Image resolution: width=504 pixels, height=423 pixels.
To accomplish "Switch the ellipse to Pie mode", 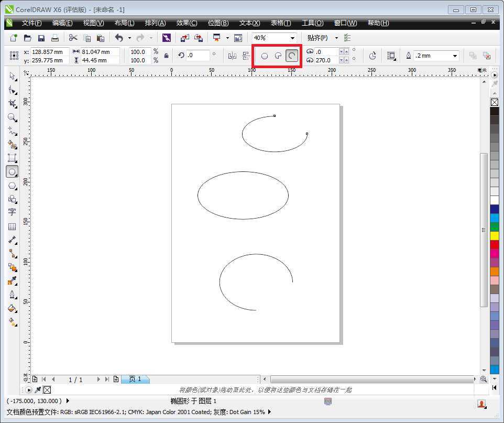I will 278,56.
